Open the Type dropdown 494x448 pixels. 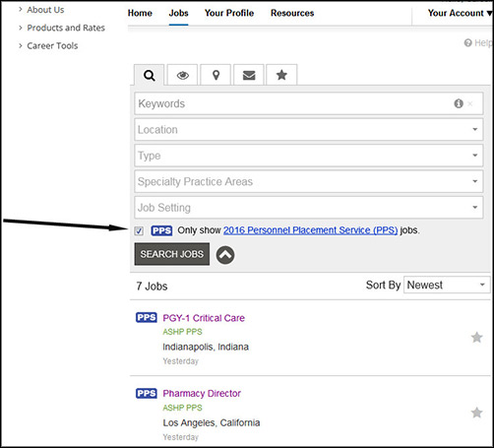click(308, 156)
